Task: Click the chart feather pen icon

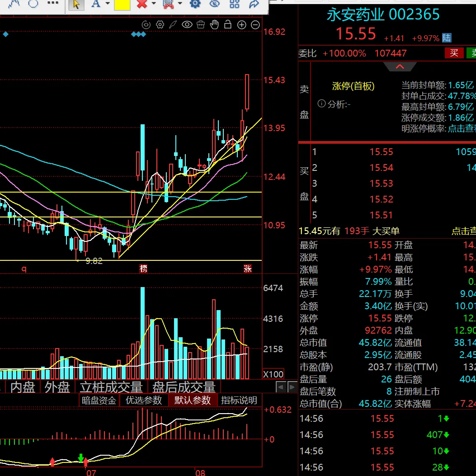Action: 173,24
